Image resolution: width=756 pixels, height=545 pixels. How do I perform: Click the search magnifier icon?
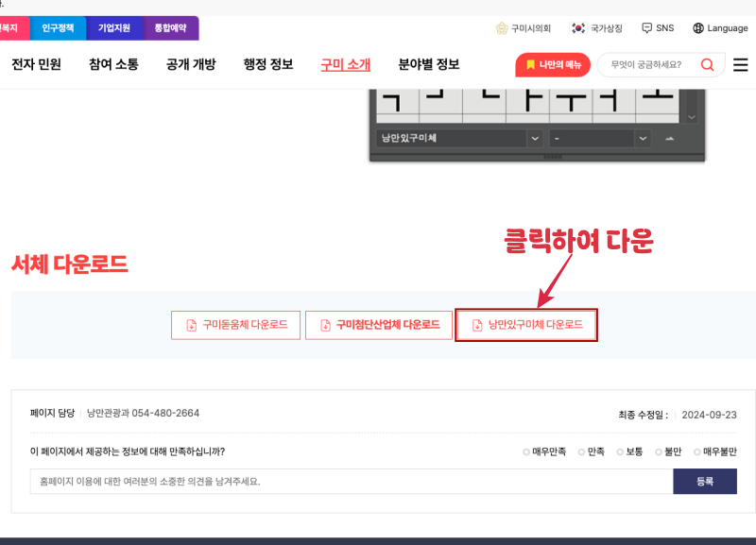(707, 64)
